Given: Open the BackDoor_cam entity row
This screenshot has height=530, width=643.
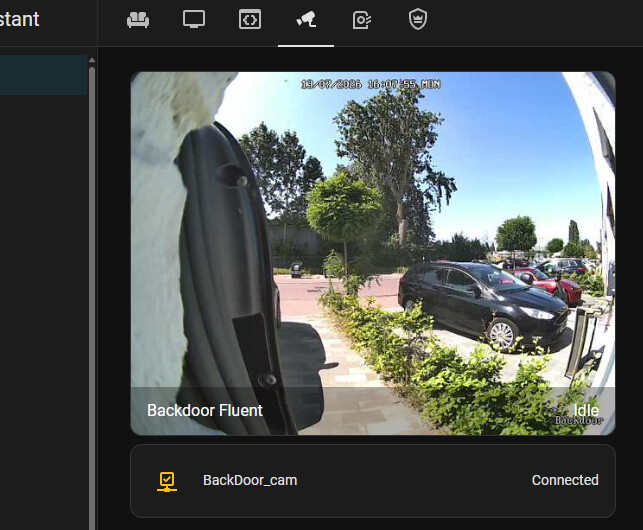Looking at the screenshot, I should (373, 480).
